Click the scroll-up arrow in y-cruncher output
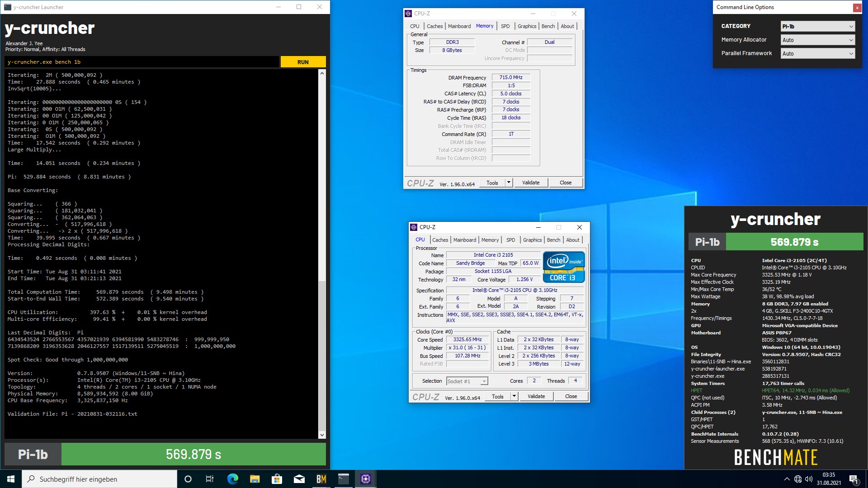868x488 pixels. (322, 73)
